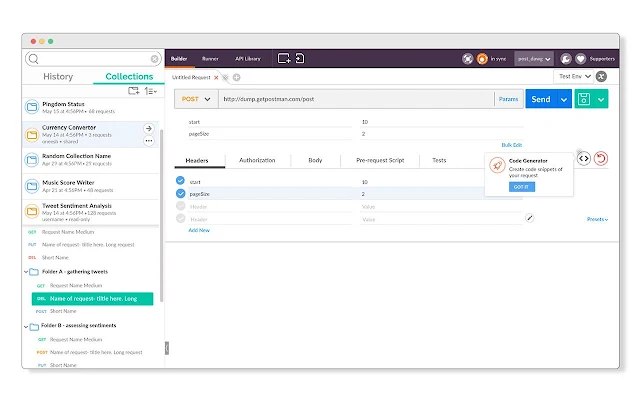Select the Headers tab
The image size is (640, 400).
(197, 160)
